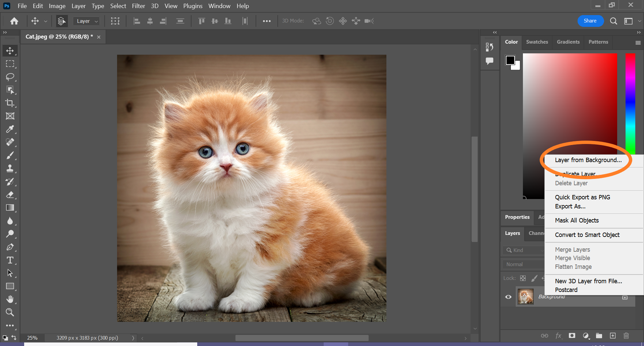This screenshot has height=346, width=644.
Task: Select the Blur tool
Action: (10, 221)
